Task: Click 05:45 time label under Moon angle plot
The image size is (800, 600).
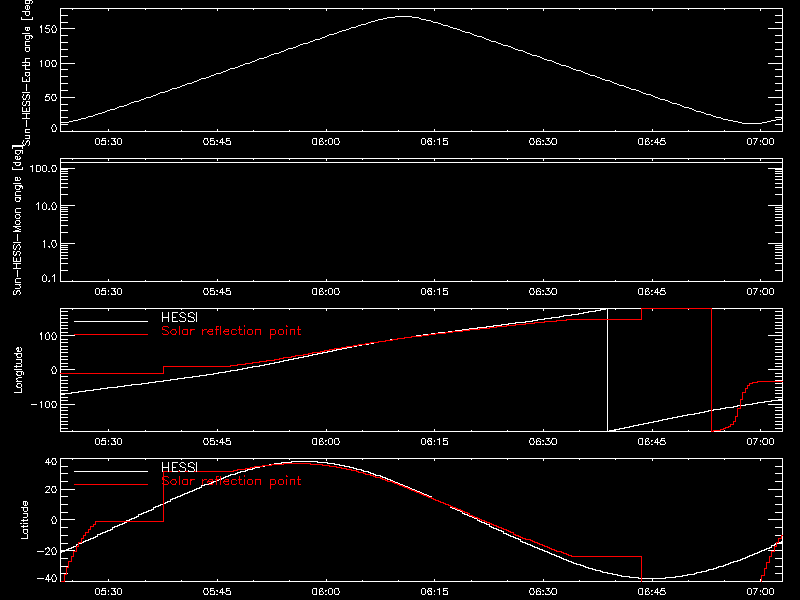Action: 217,292
